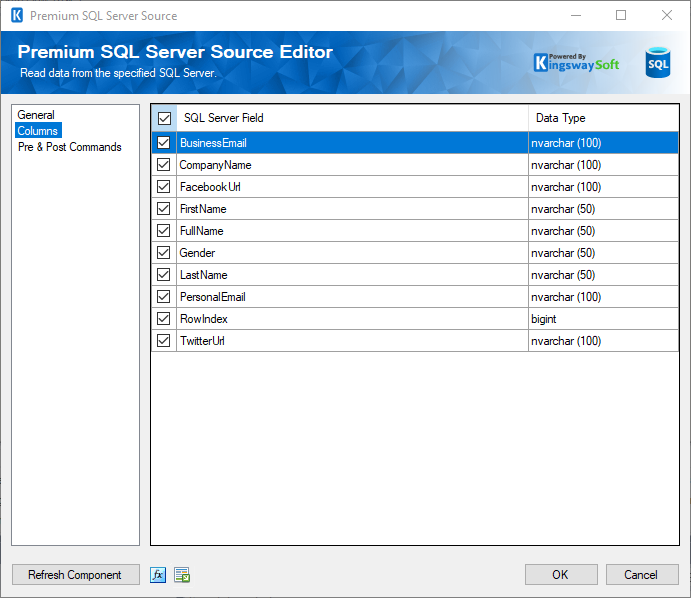Uncheck the FullName field checkbox

tap(163, 230)
